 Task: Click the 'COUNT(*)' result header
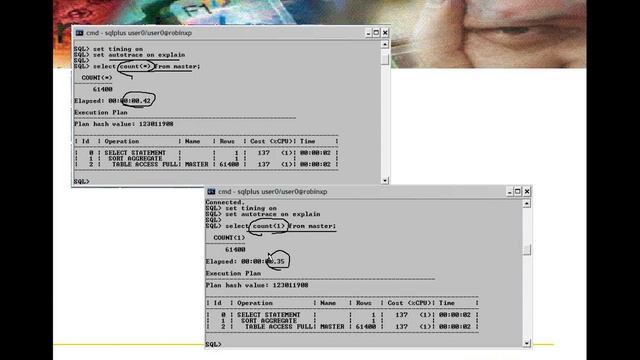click(97, 78)
